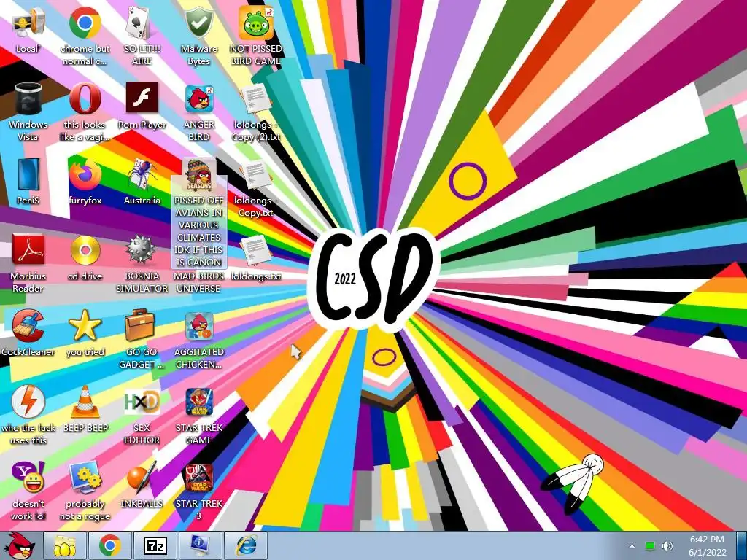Launch the "STAR TREK GAME" Star Wars icon
The height and width of the screenshot is (560, 747).
[198, 402]
